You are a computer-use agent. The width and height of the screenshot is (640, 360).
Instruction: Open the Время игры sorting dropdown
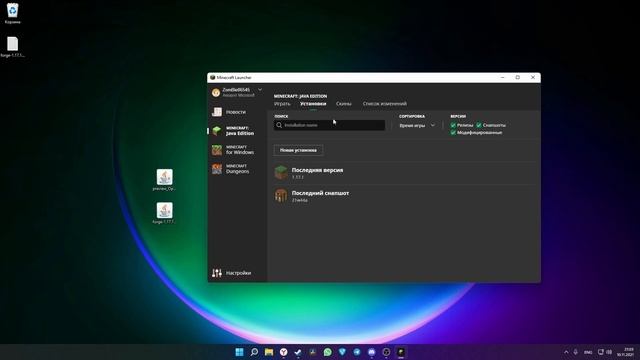pos(416,125)
